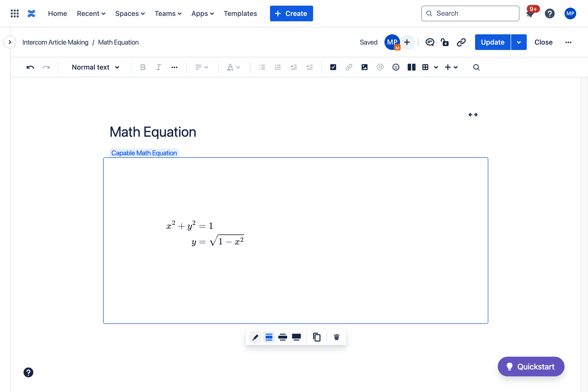Click the pencil edit macro icon
The image size is (588, 392).
[x=255, y=337]
